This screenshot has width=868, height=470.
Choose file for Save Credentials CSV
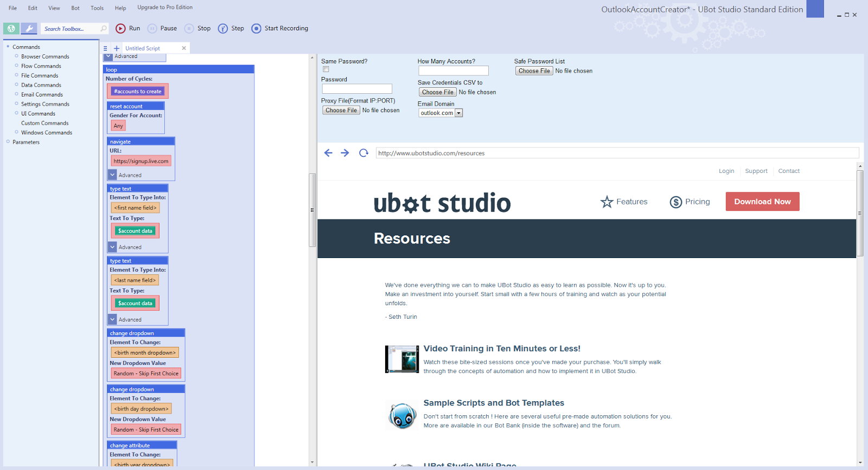pyautogui.click(x=438, y=92)
